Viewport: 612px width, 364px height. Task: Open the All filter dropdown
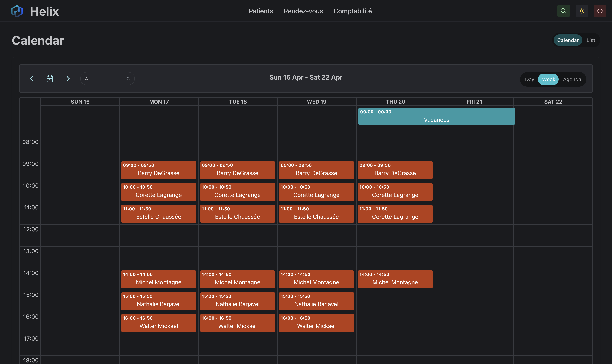click(107, 79)
